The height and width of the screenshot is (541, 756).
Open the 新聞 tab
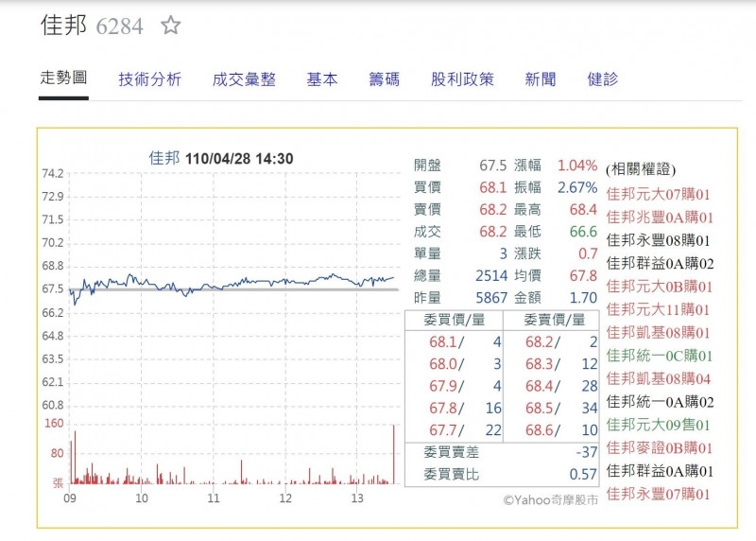click(540, 79)
